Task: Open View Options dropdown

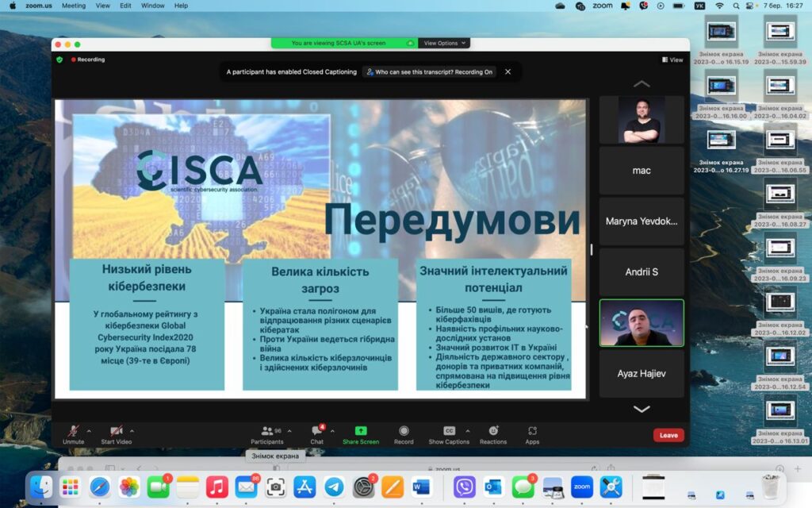Action: pyautogui.click(x=444, y=43)
